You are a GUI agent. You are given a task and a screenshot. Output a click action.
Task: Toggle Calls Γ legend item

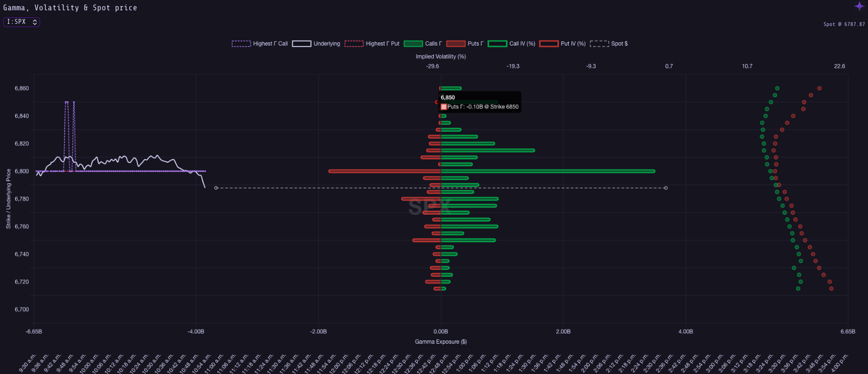423,44
